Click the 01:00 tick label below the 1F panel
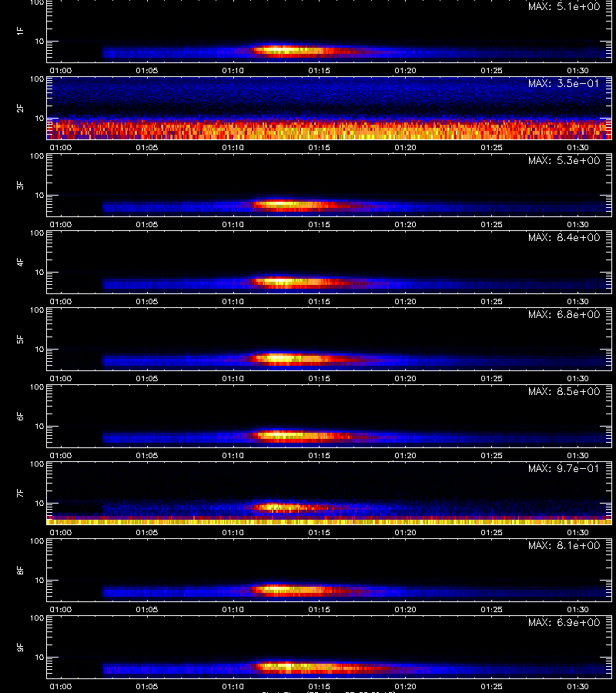 coord(61,71)
